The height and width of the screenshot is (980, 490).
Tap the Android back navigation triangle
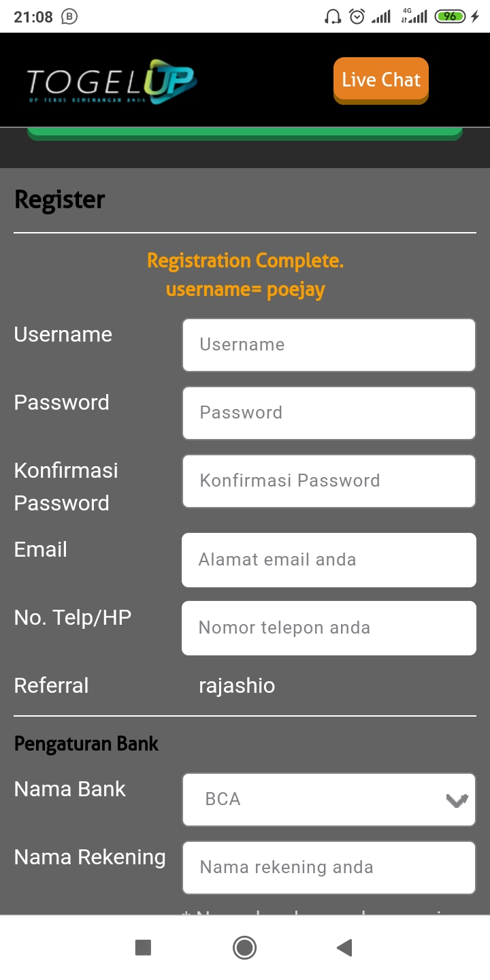[344, 947]
